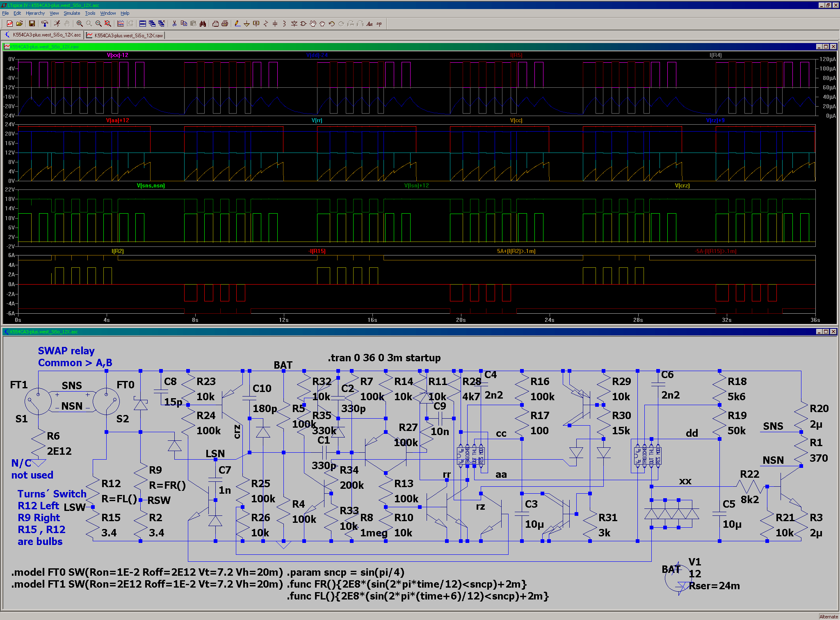The image size is (840, 620).
Task: Click the I[R2] trace label
Action: coord(118,251)
